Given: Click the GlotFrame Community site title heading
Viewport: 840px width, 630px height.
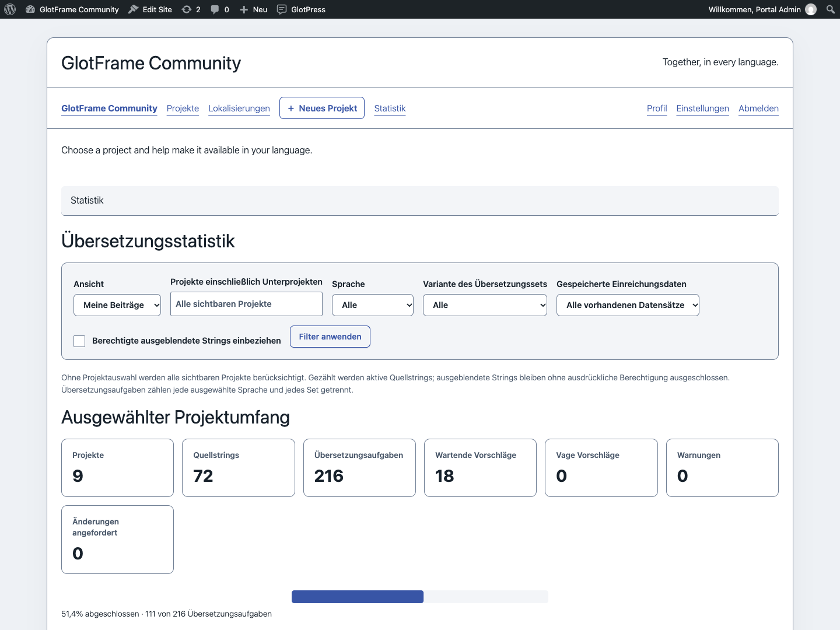Looking at the screenshot, I should coord(151,63).
